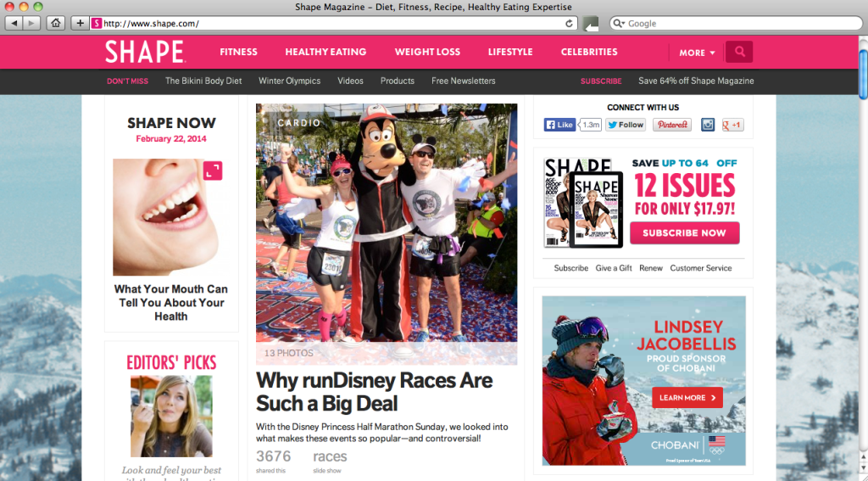Open Shape's Pinterest page
Image resolution: width=868 pixels, height=481 pixels.
[x=672, y=125]
